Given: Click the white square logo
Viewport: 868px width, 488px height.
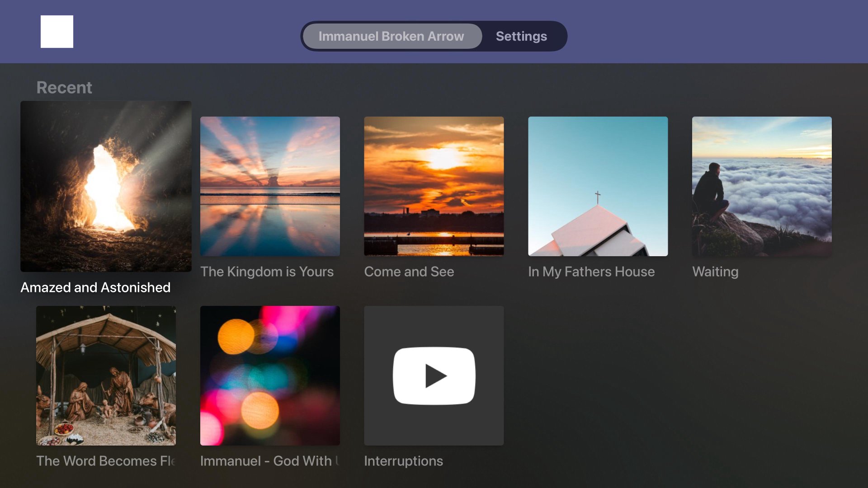Looking at the screenshot, I should click(57, 32).
